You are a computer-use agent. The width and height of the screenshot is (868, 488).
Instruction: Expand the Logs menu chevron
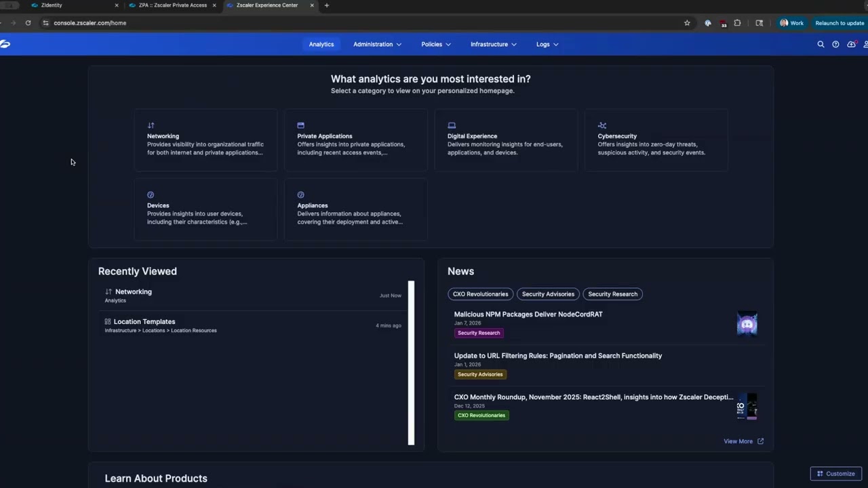555,45
